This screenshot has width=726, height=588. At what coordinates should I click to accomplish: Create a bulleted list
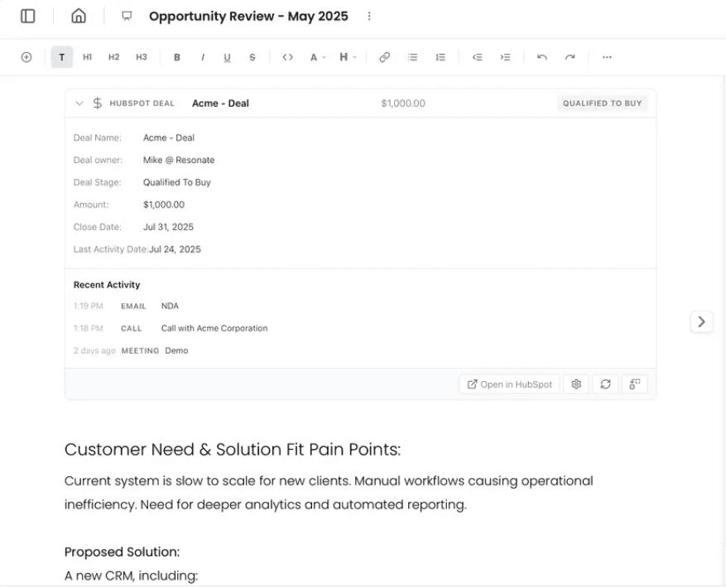pos(412,57)
